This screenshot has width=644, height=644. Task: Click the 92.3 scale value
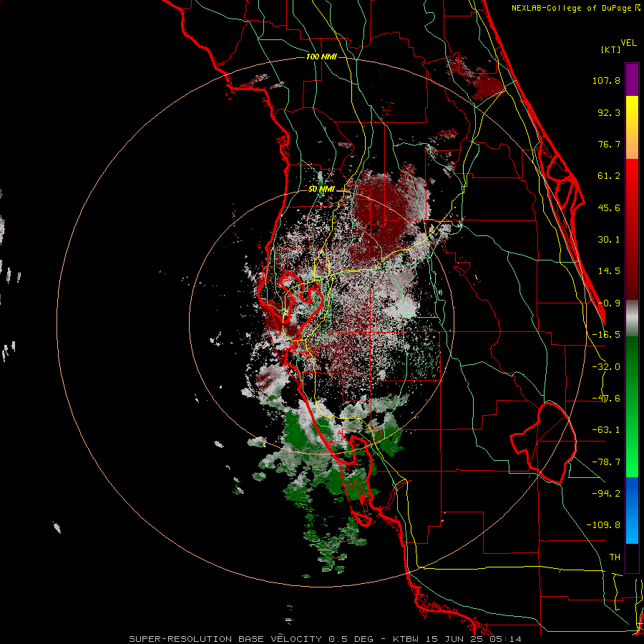[x=609, y=112]
